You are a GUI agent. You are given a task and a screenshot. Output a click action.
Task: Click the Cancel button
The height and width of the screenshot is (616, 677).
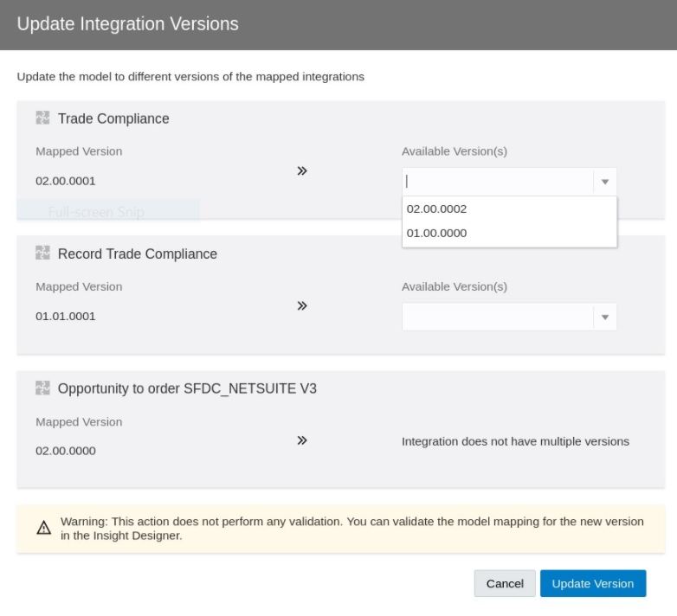click(505, 583)
